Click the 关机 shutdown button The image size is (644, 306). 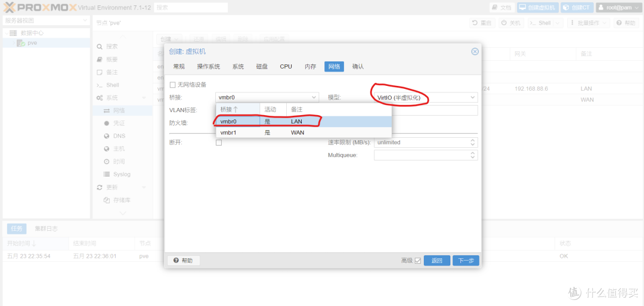point(511,23)
